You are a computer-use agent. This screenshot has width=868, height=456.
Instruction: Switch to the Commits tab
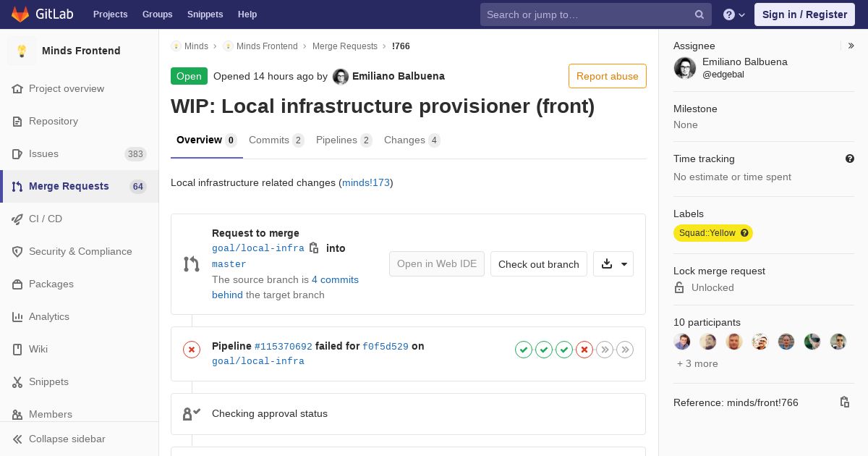[276, 140]
